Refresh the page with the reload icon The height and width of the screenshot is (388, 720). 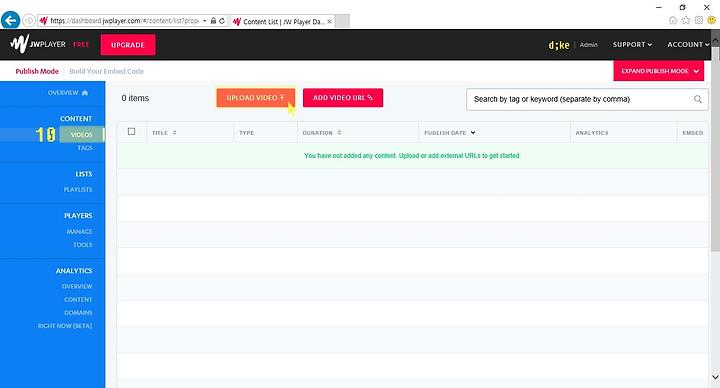222,21
